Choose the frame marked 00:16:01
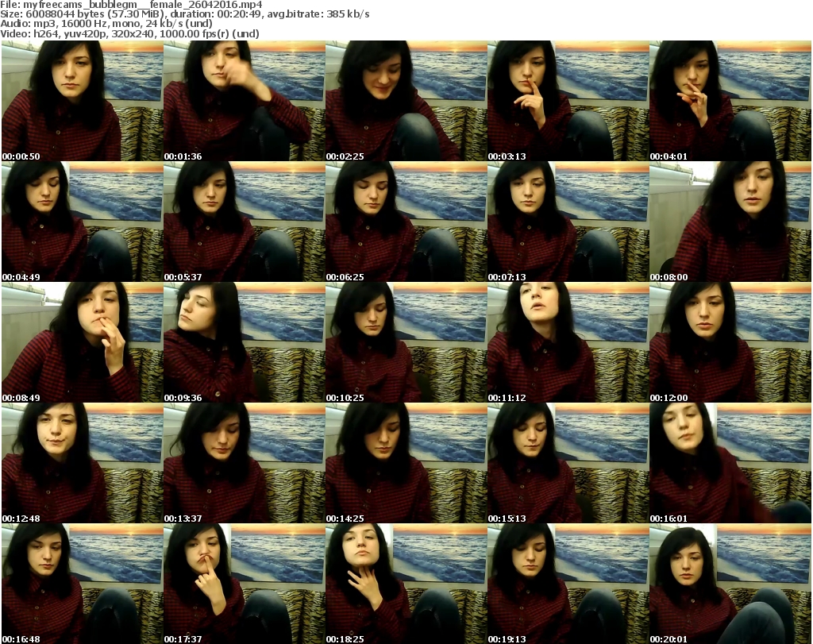The image size is (813, 644). coord(730,463)
